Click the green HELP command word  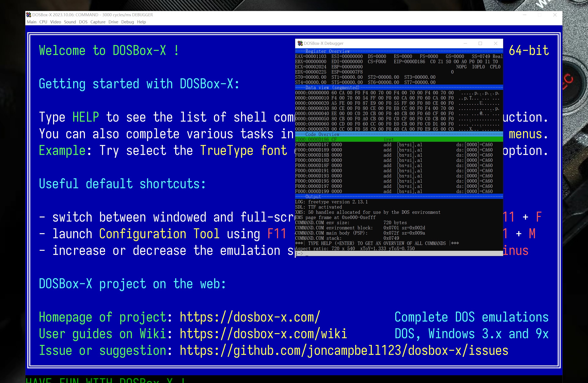click(x=86, y=117)
